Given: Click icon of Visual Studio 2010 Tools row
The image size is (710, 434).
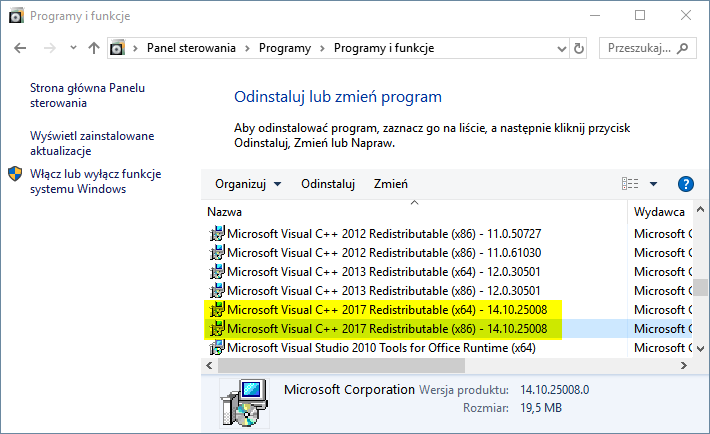Looking at the screenshot, I should 217,347.
